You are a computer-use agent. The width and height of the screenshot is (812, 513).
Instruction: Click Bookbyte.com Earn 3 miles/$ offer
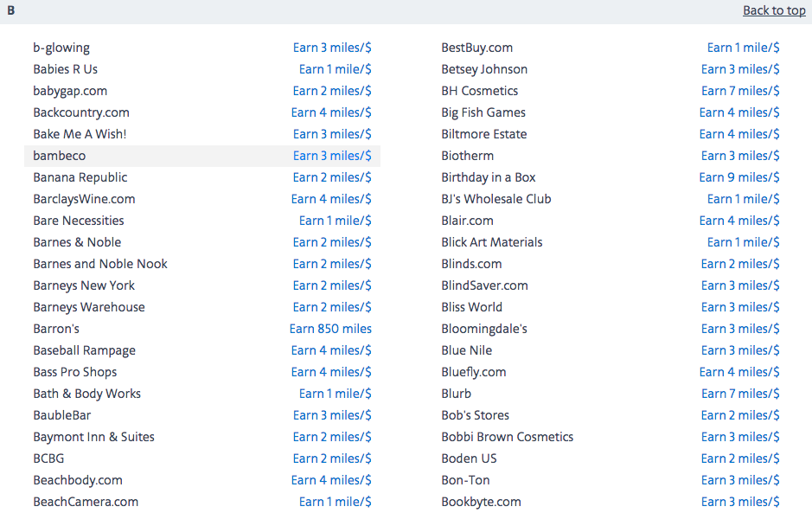pyautogui.click(x=740, y=502)
